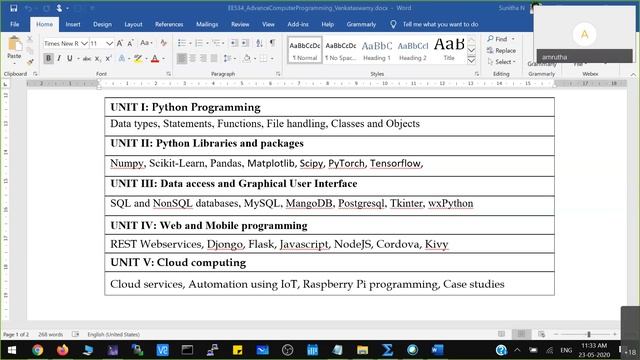The height and width of the screenshot is (360, 640).
Task: Click the 268 words status entry
Action: tap(51, 334)
